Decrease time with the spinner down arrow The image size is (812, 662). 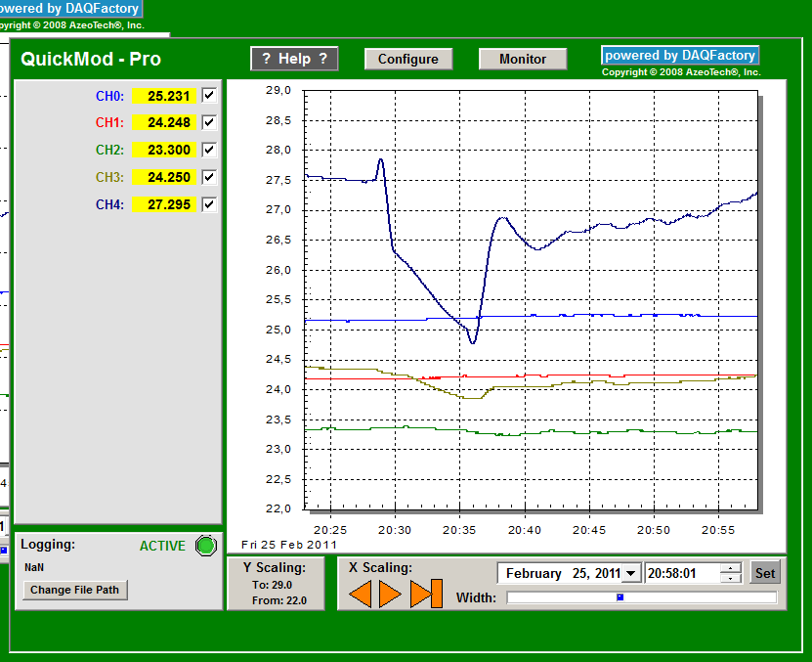click(x=731, y=579)
